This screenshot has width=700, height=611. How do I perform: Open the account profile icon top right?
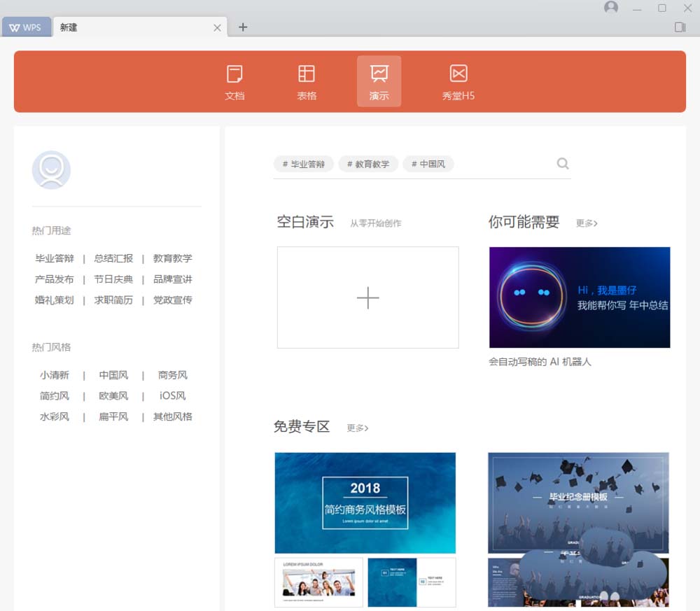[610, 8]
